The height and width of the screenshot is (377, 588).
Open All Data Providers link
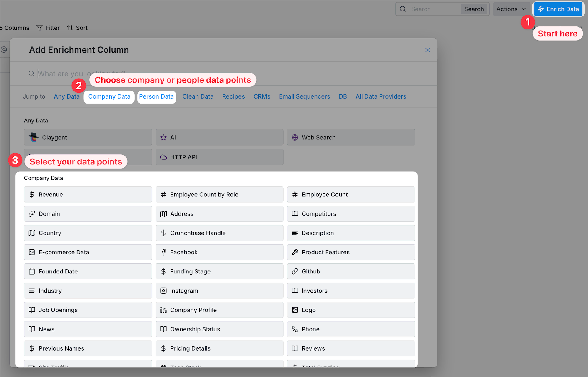[x=381, y=97]
